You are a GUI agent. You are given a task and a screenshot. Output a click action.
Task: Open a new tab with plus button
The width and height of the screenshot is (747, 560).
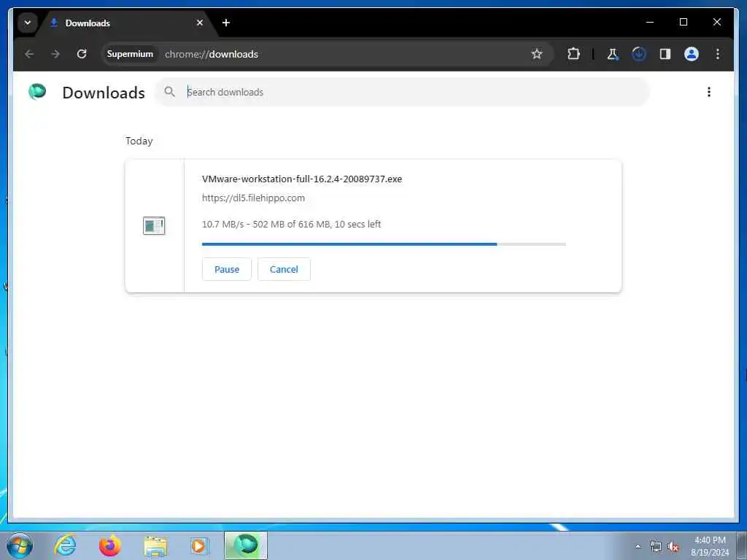[226, 23]
